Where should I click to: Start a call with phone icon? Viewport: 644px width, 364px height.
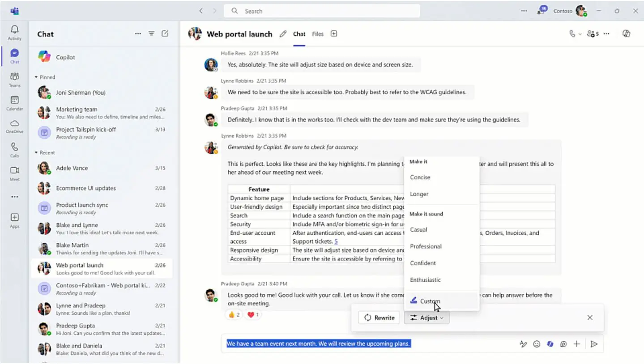pos(572,34)
